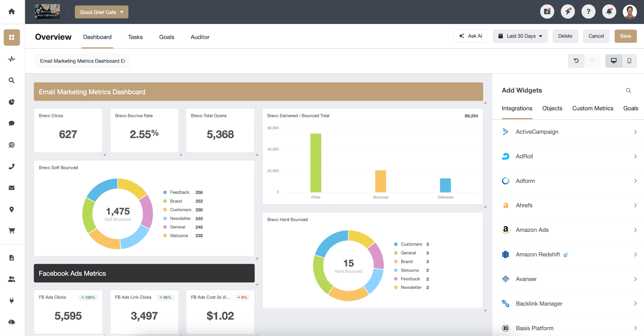Click the Save button
Viewport: 644px width, 336px height.
[x=625, y=36]
